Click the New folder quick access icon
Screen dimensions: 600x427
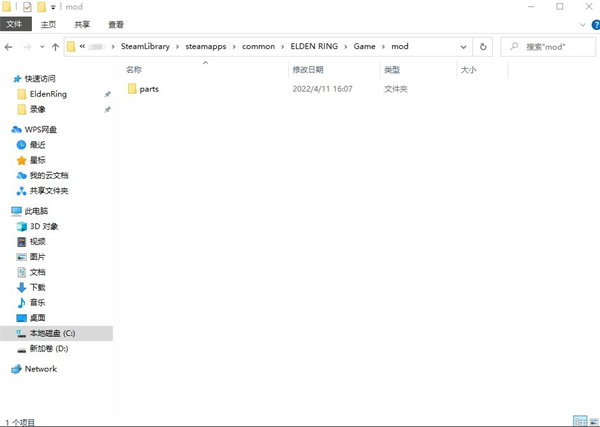pyautogui.click(x=41, y=7)
